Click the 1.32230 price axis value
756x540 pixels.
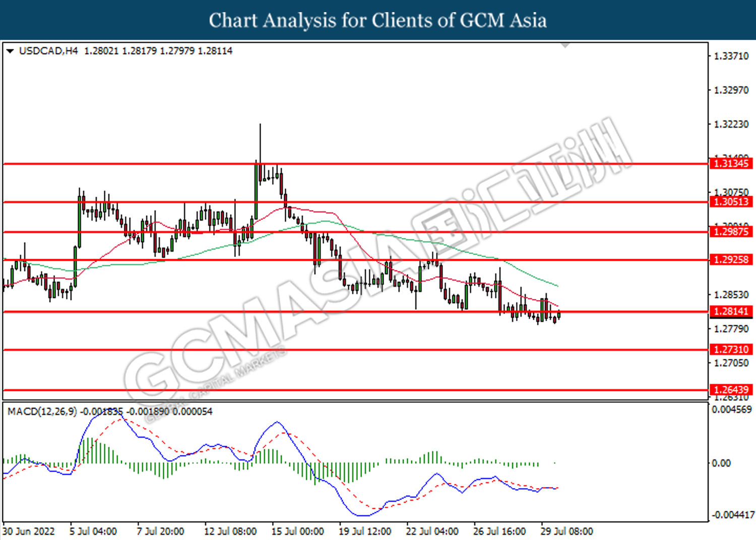click(x=731, y=124)
